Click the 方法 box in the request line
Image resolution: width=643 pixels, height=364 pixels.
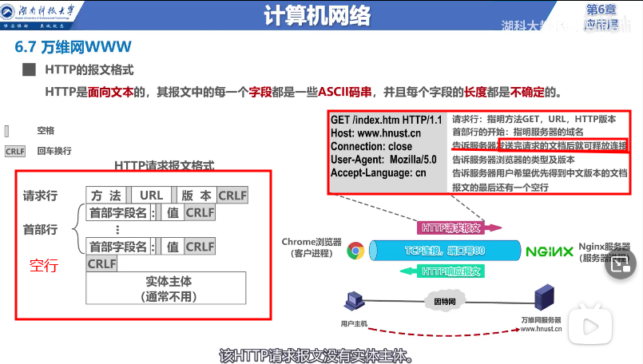pos(106,195)
